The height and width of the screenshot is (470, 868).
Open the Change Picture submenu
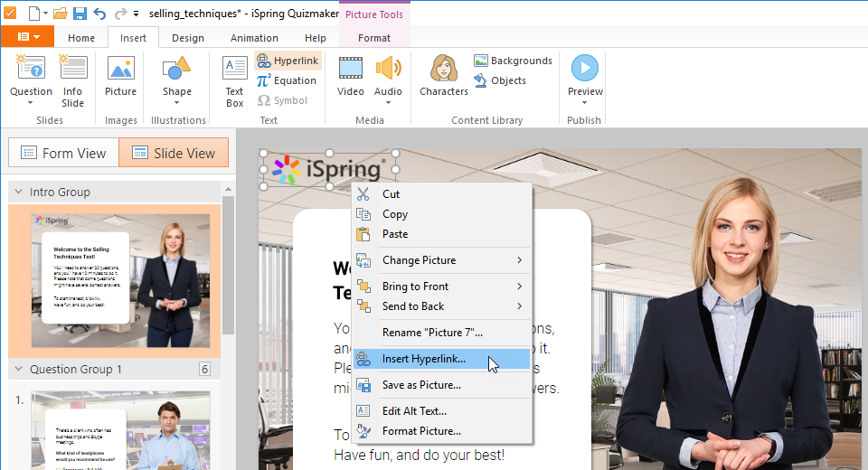[x=442, y=260]
